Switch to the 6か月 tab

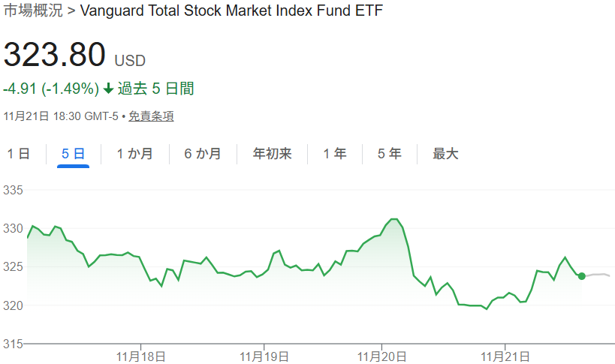[203, 154]
